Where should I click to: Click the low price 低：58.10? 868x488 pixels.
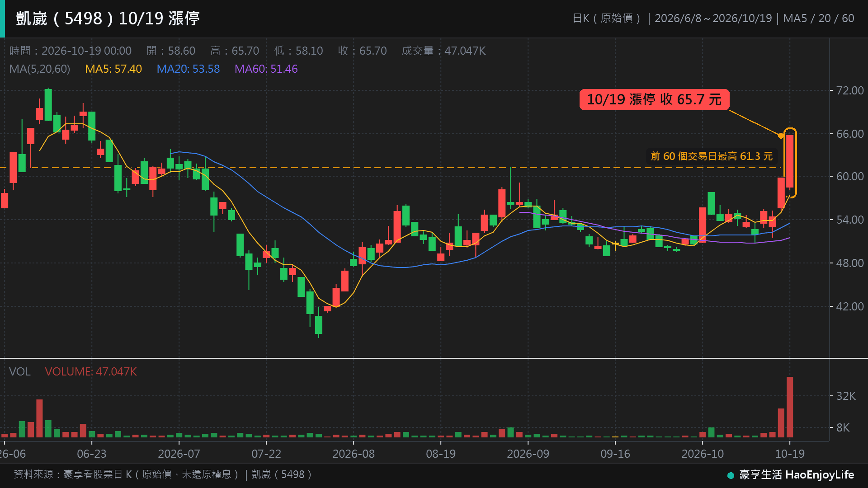coord(298,51)
